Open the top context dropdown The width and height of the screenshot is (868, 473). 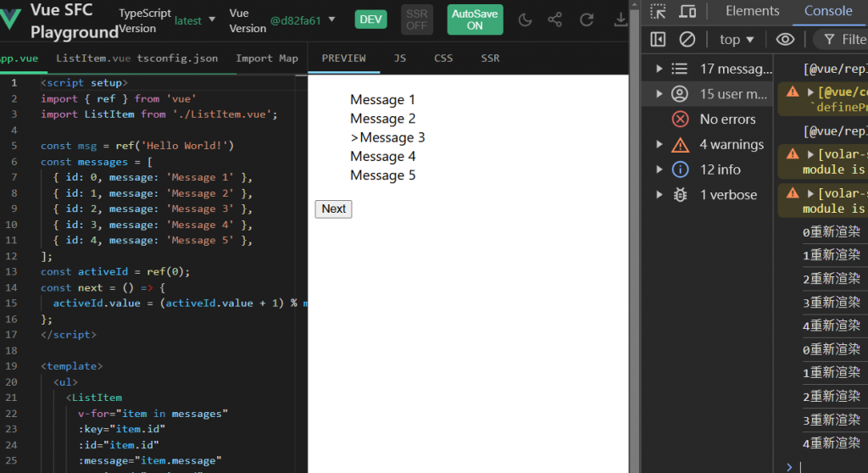tap(737, 39)
